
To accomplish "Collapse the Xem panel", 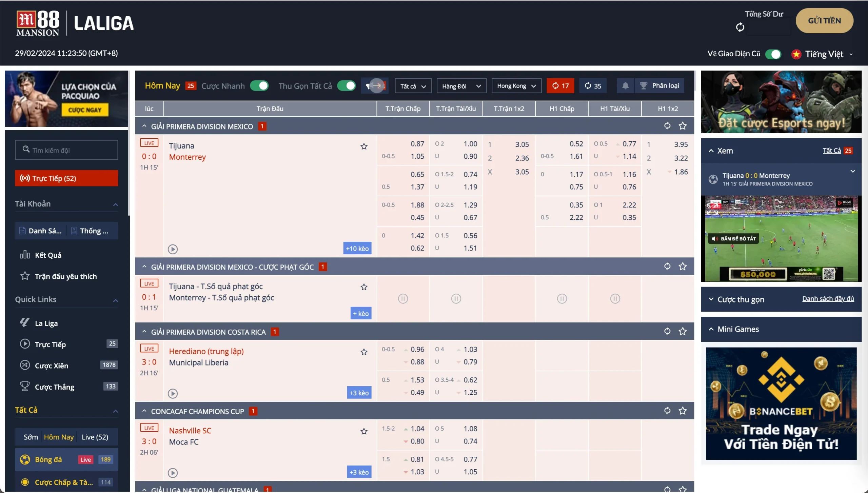I will click(x=711, y=151).
